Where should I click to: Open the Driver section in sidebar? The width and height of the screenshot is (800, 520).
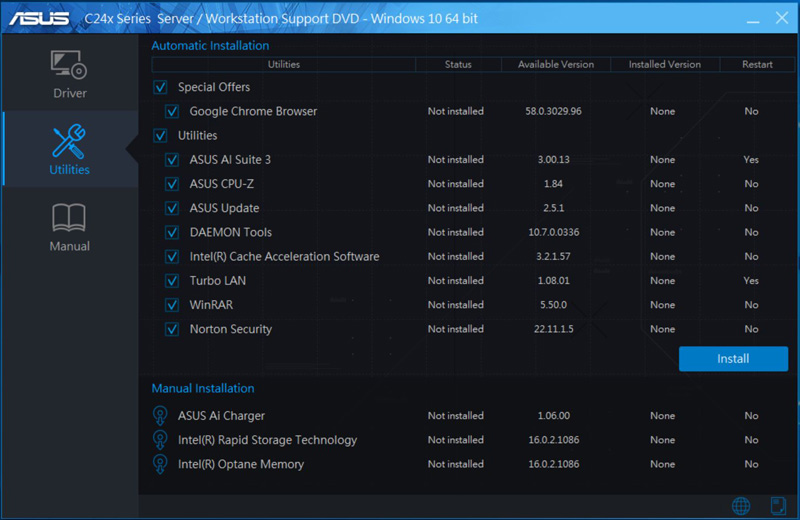tap(69, 73)
